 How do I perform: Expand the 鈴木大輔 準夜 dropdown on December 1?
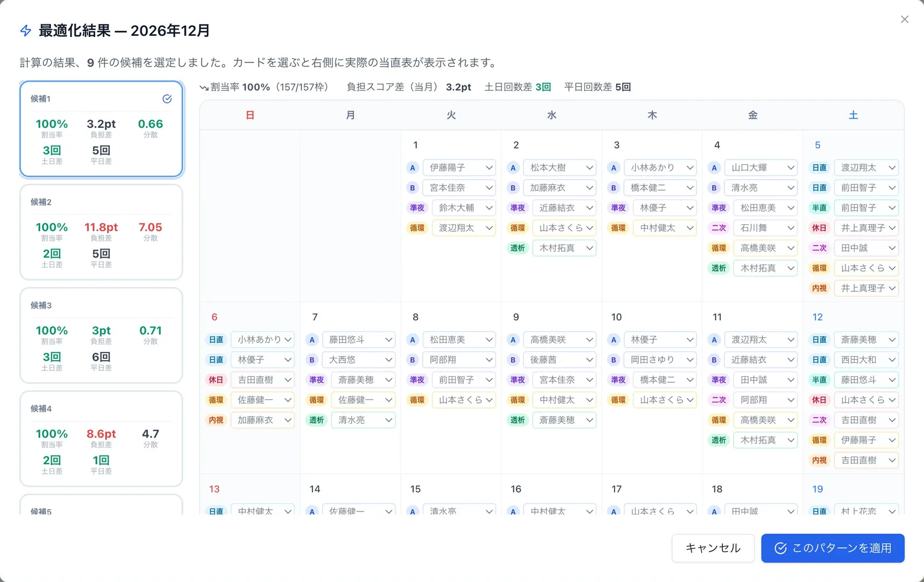464,208
